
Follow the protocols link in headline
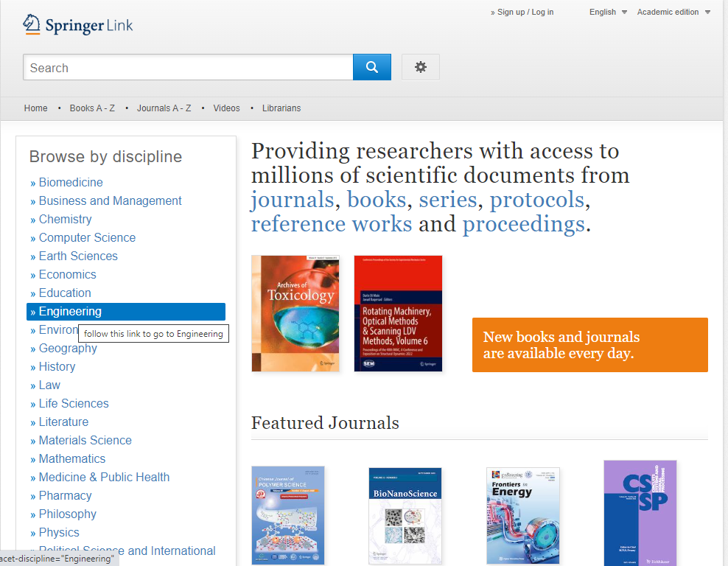(537, 200)
